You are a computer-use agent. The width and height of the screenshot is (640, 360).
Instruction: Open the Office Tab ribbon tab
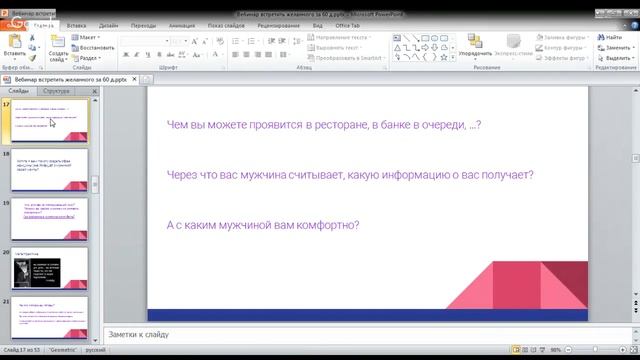tap(347, 25)
